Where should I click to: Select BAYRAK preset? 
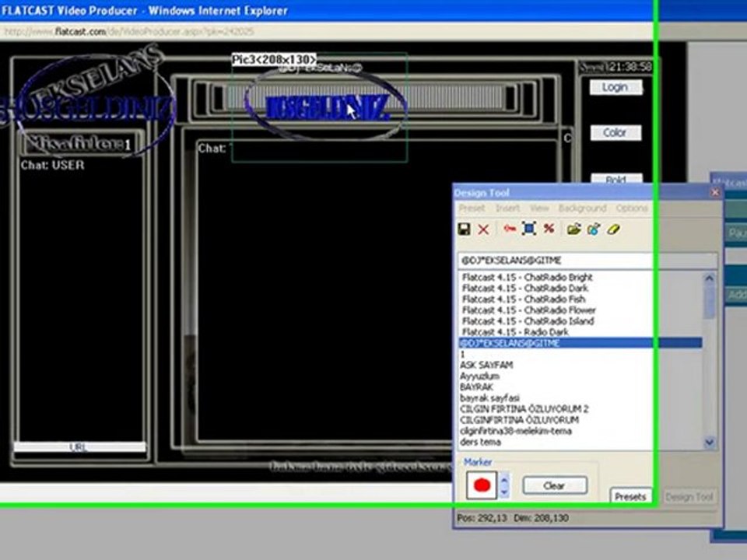[x=476, y=387]
